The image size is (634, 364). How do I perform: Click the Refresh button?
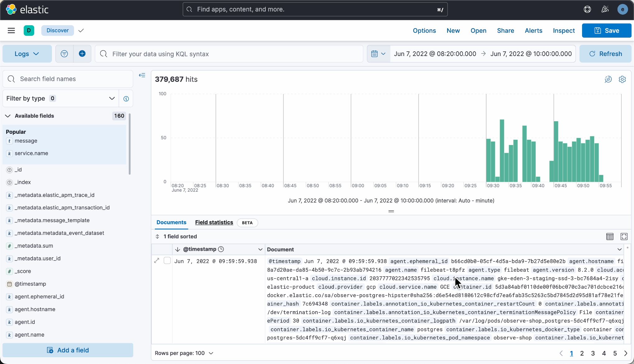click(x=605, y=54)
